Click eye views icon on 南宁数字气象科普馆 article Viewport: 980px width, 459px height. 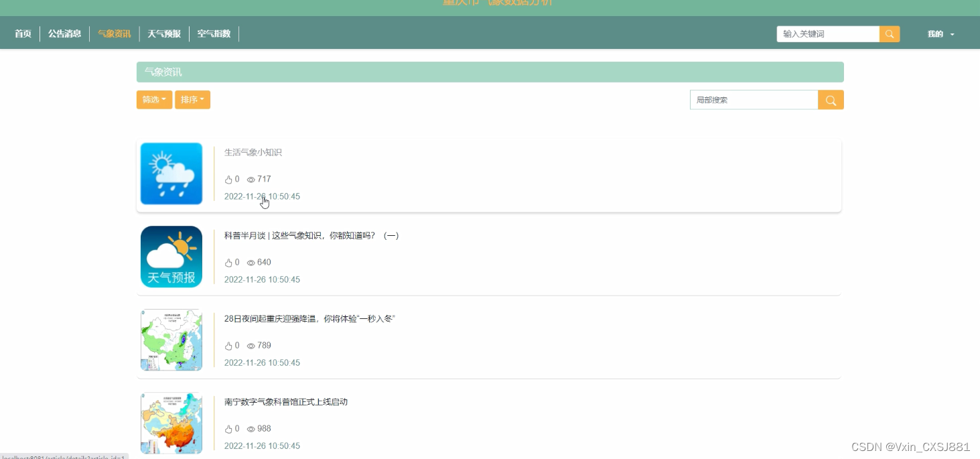tap(251, 429)
